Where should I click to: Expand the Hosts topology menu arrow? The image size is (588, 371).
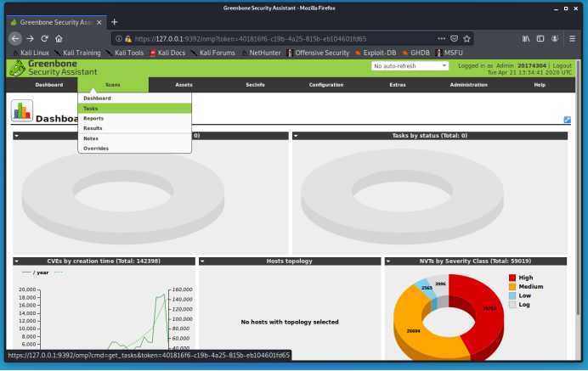coord(202,261)
